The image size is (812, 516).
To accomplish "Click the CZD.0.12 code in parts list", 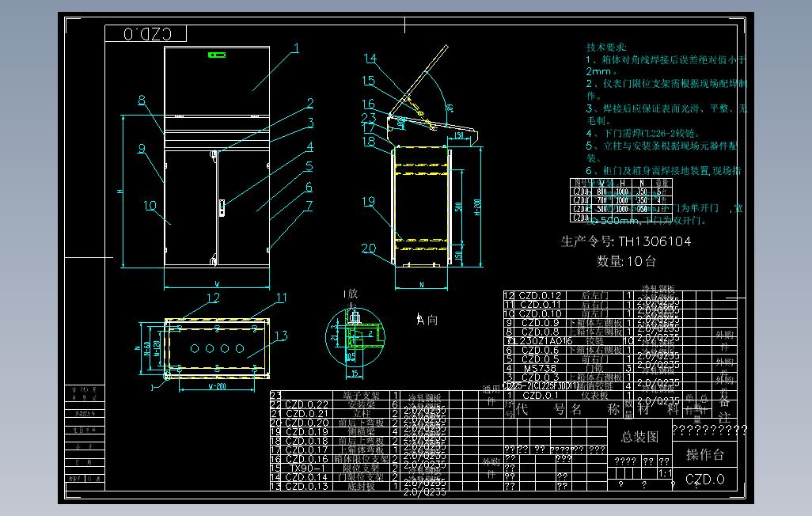I will [540, 295].
